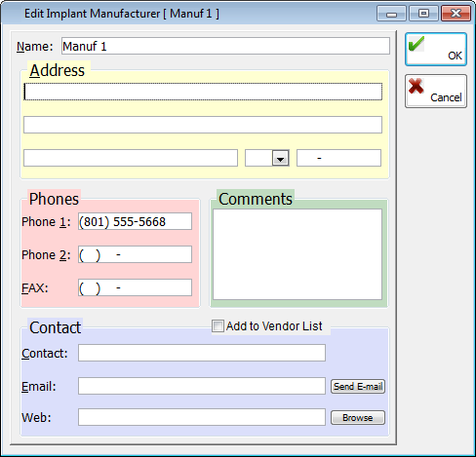
Task: Select the second Address line field
Action: tap(203, 125)
